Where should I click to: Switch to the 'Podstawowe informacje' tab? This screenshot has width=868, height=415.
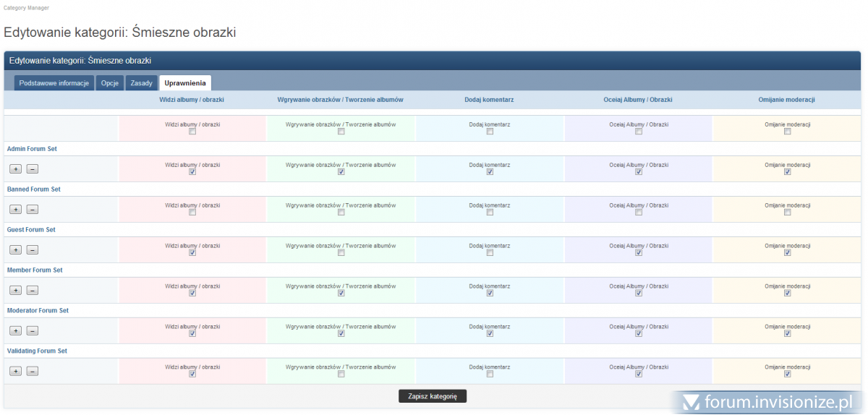pyautogui.click(x=54, y=83)
